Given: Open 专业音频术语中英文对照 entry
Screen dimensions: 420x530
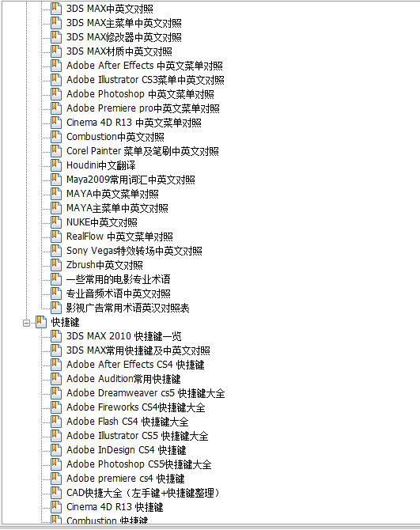Looking at the screenshot, I should [119, 293].
